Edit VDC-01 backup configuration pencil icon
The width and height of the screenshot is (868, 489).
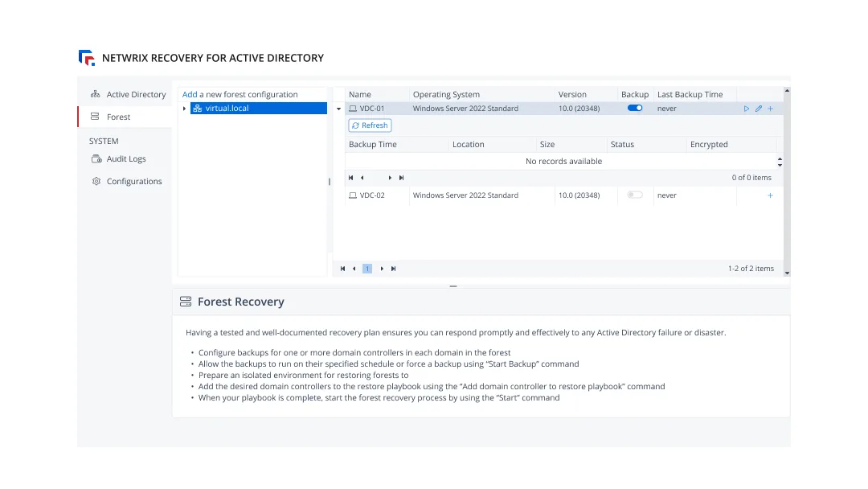click(x=759, y=109)
